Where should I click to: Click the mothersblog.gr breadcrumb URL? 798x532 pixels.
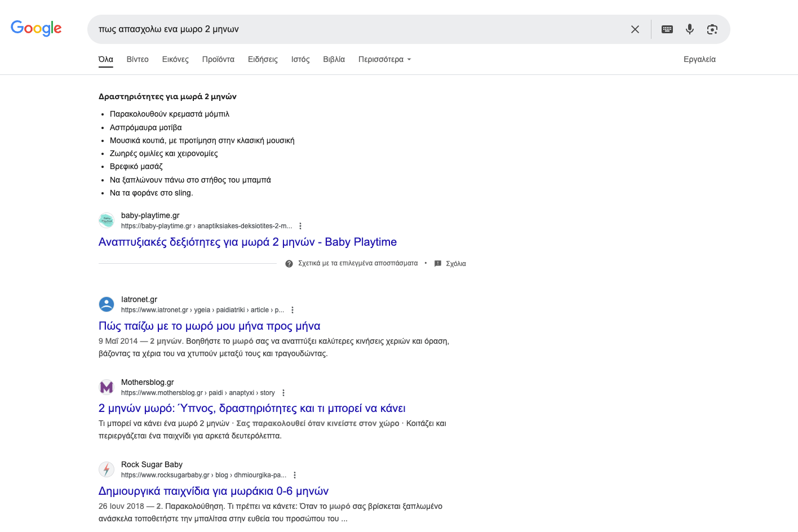(x=198, y=393)
